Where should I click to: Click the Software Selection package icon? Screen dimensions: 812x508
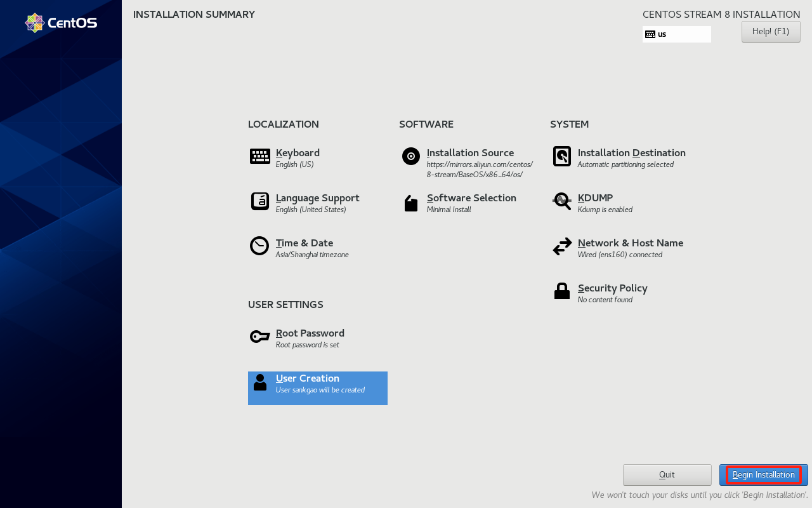coord(410,203)
